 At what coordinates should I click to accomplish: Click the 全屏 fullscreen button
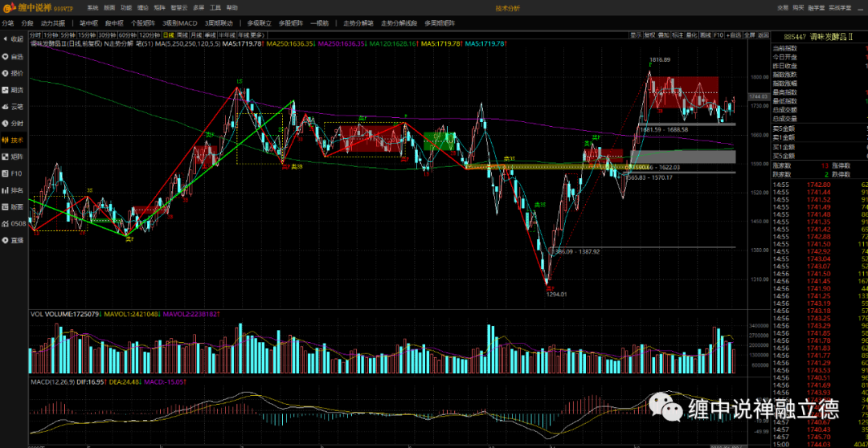pos(750,35)
